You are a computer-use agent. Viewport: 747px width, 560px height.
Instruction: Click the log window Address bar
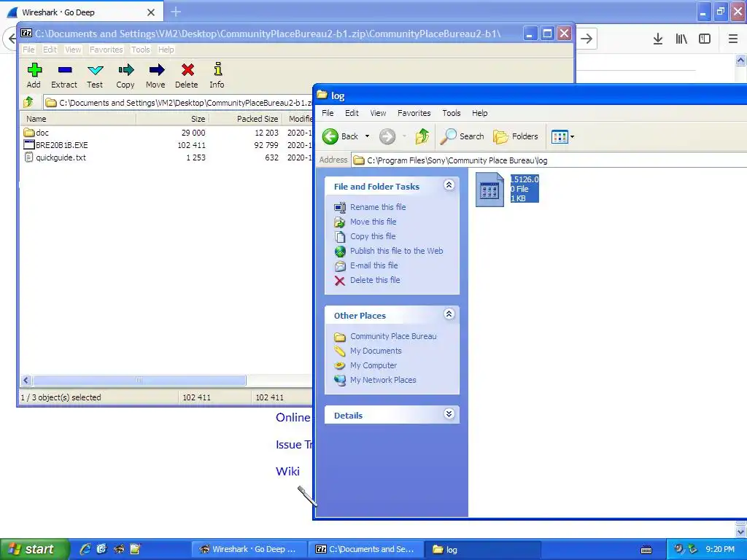(548, 160)
